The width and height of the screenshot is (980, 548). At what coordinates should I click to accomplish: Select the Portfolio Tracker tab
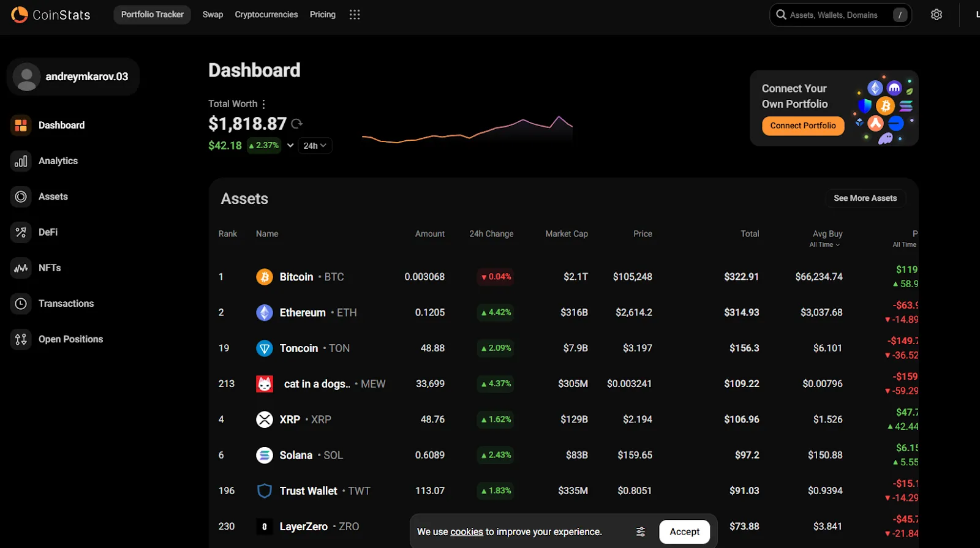coord(153,15)
